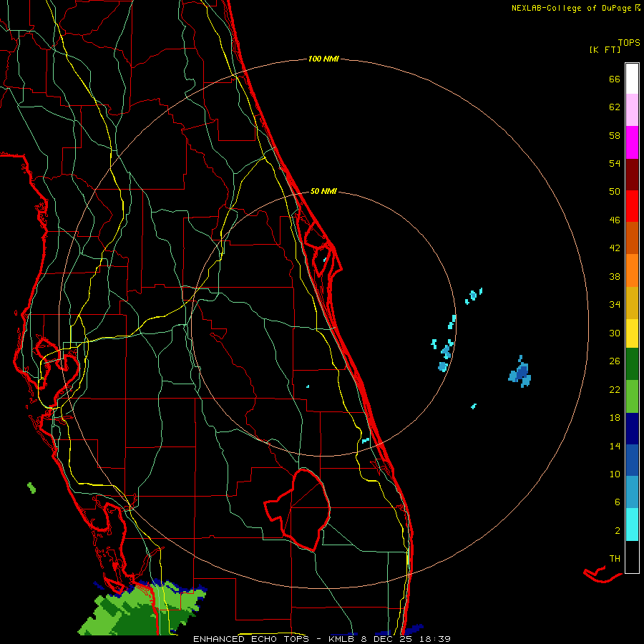This screenshot has width=644, height=644.
Task: Click the 58 legend value
Action: click(x=615, y=135)
